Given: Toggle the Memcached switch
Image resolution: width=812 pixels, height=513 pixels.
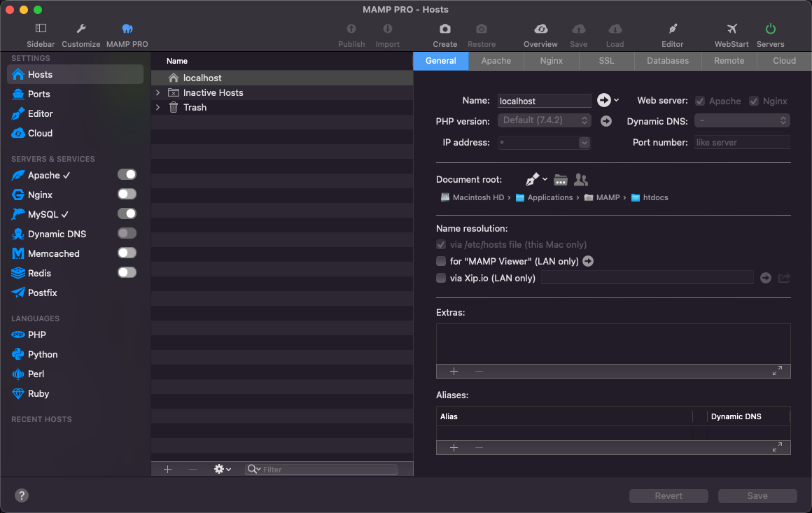Looking at the screenshot, I should pos(127,253).
